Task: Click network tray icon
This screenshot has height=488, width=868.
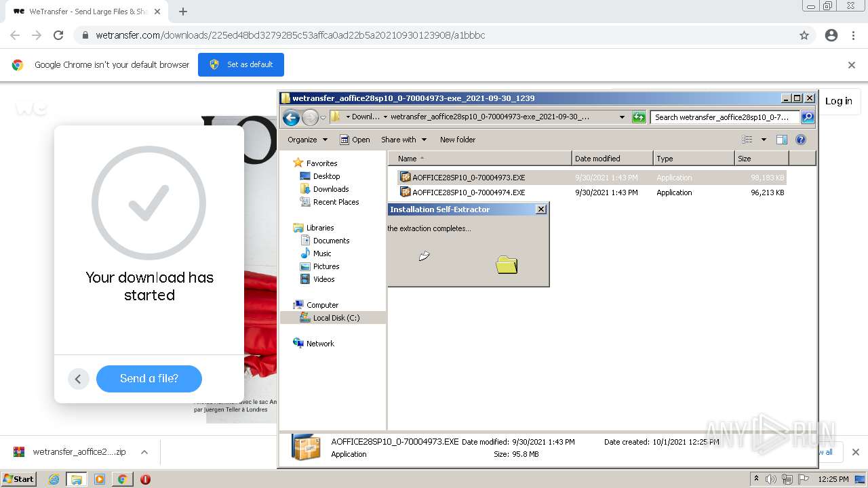Action: click(x=787, y=479)
